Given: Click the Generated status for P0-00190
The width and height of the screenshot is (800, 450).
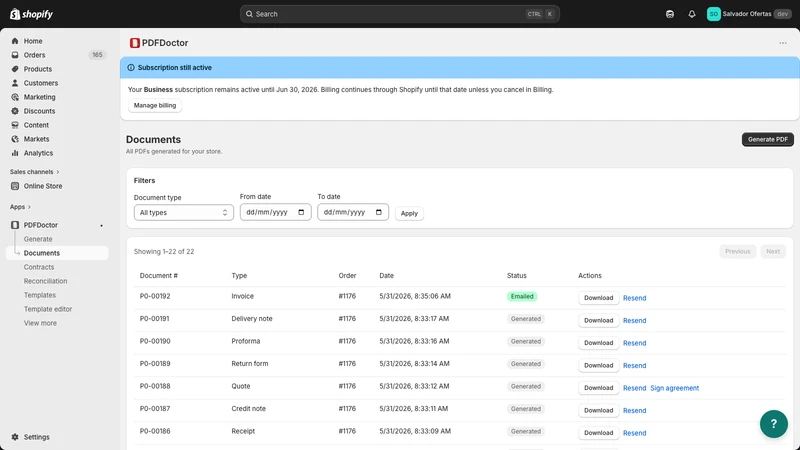Looking at the screenshot, I should pyautogui.click(x=526, y=341).
